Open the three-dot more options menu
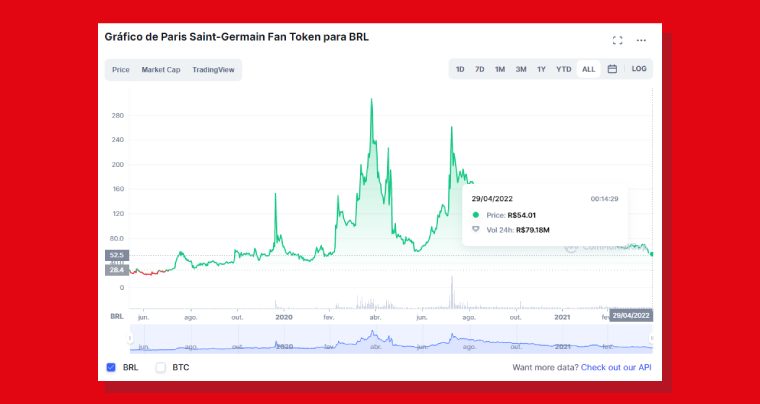760x404 pixels. [x=641, y=40]
